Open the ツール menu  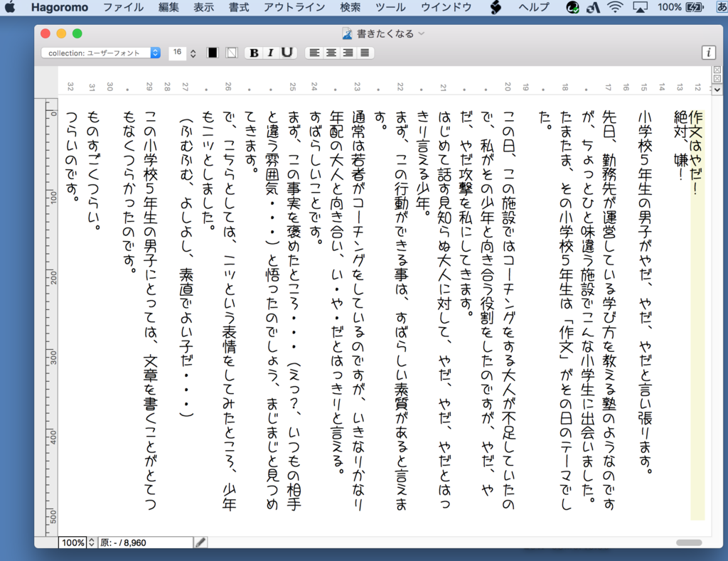pyautogui.click(x=390, y=7)
